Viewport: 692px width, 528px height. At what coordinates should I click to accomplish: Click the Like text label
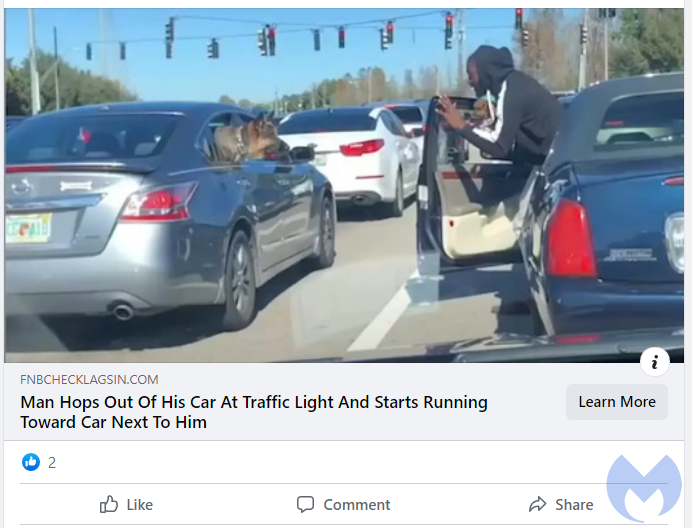(x=139, y=505)
